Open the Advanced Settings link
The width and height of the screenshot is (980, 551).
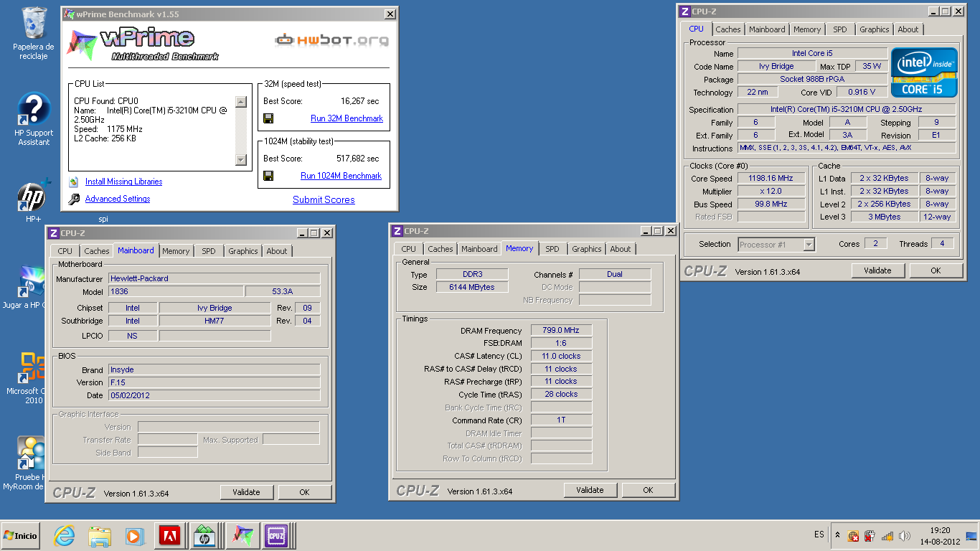click(x=118, y=199)
